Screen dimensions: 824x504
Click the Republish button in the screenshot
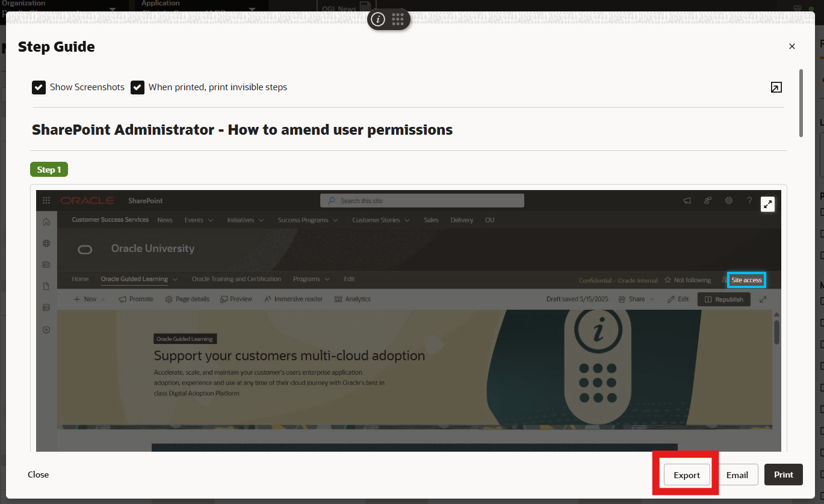click(x=724, y=300)
